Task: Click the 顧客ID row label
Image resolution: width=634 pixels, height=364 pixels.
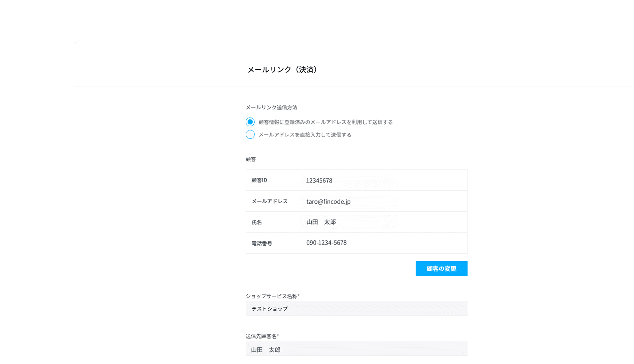Action: pos(259,180)
